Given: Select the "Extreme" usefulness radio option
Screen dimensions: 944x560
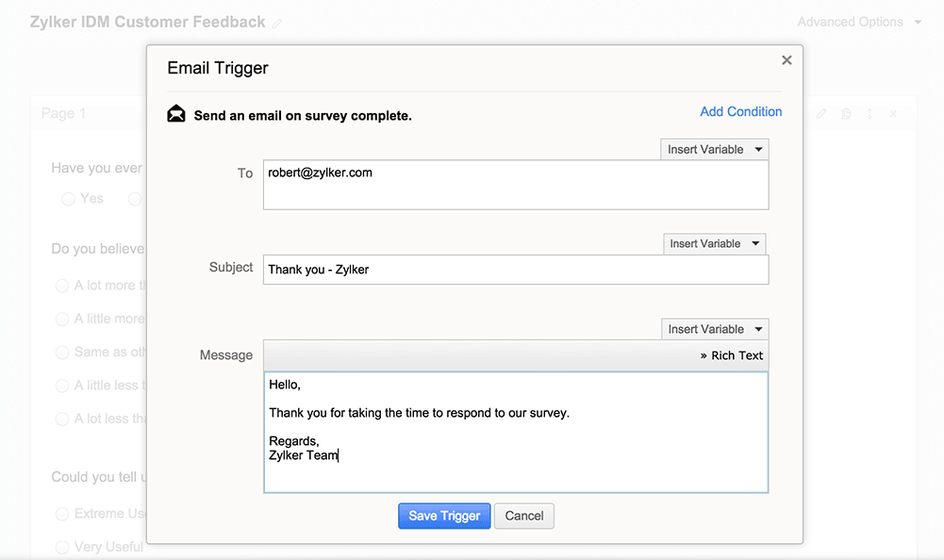Looking at the screenshot, I should point(62,514).
